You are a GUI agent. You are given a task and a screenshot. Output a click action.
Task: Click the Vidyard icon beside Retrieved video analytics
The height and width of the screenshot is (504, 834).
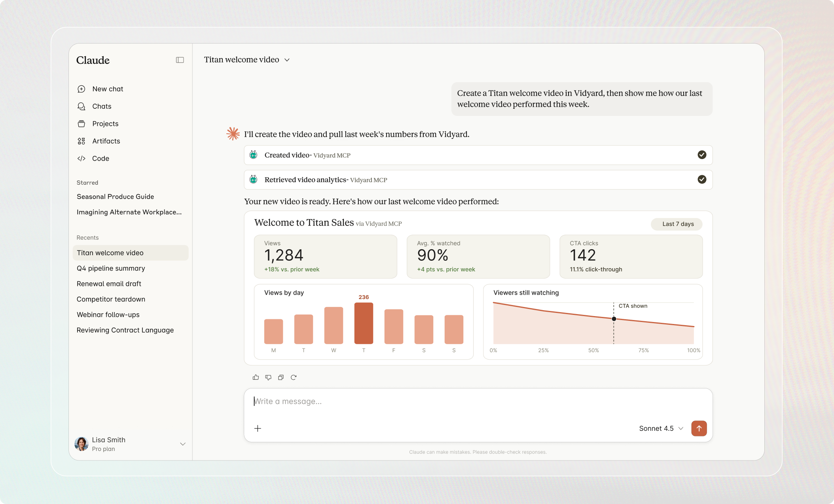pos(254,179)
